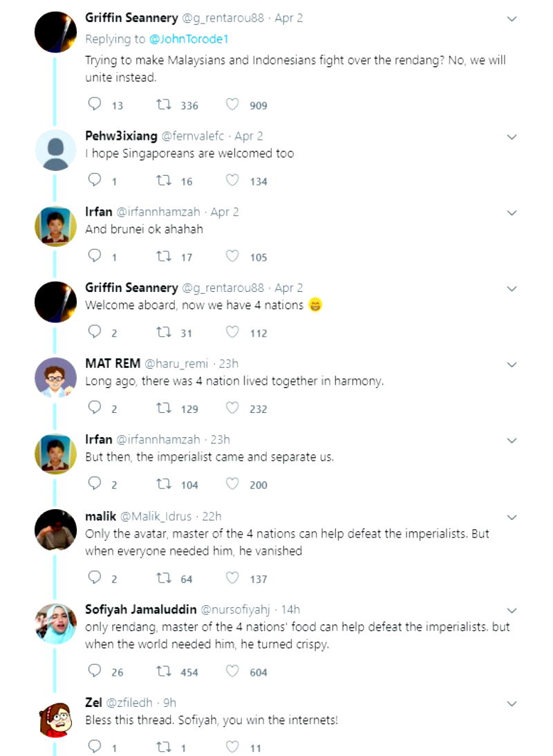
Task: Like MAT REM's harmony tweet
Action: (x=233, y=409)
